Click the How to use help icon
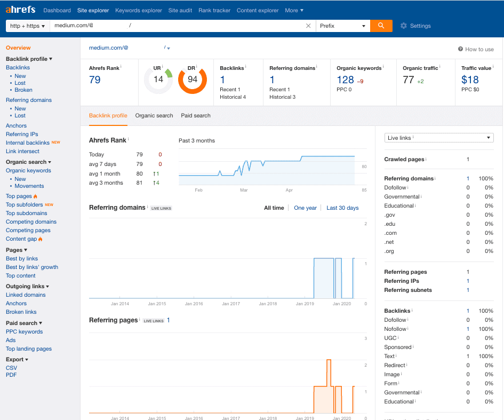 point(460,49)
